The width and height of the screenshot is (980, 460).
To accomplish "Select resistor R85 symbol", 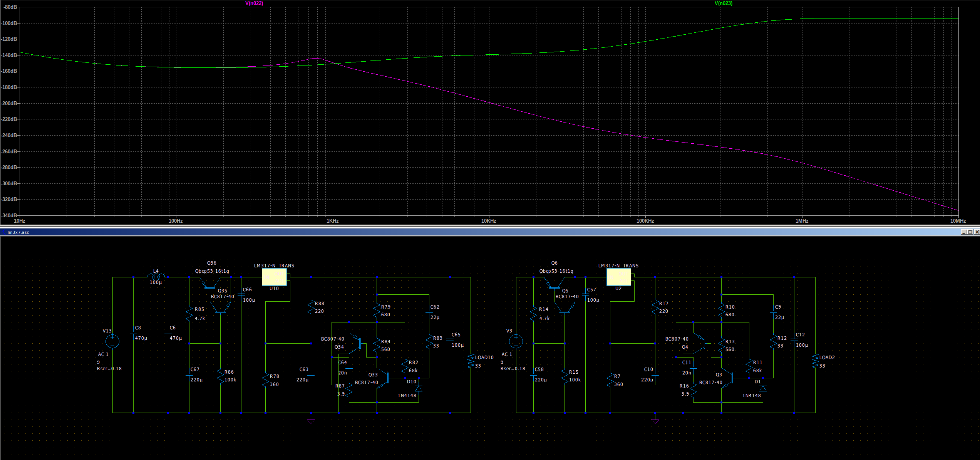I will 189,314.
